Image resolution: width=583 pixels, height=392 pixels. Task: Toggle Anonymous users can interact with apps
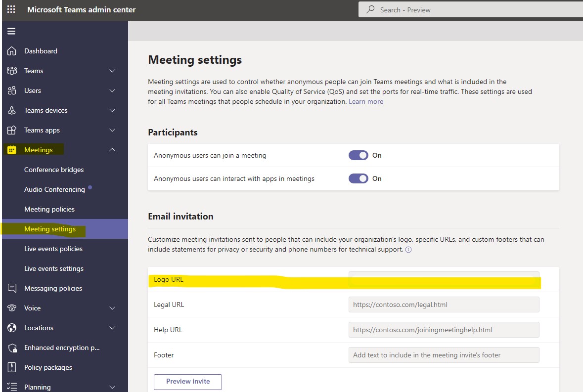pyautogui.click(x=359, y=179)
